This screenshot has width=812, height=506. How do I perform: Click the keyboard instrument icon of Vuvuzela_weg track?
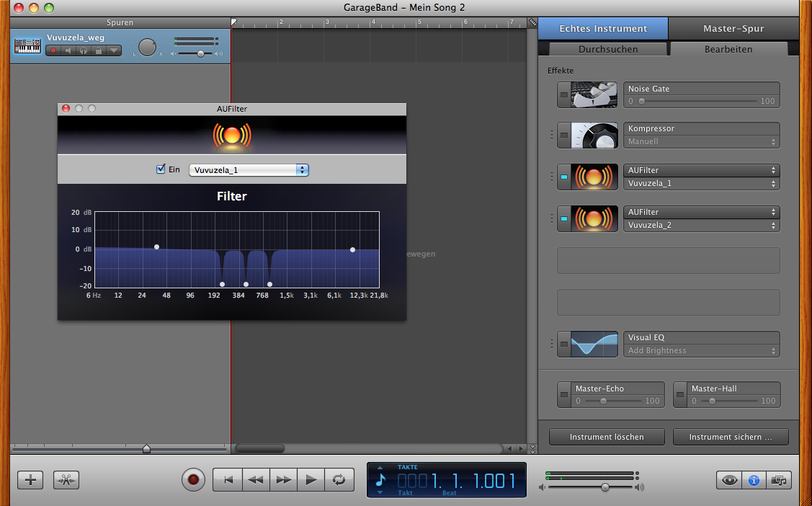[x=27, y=46]
